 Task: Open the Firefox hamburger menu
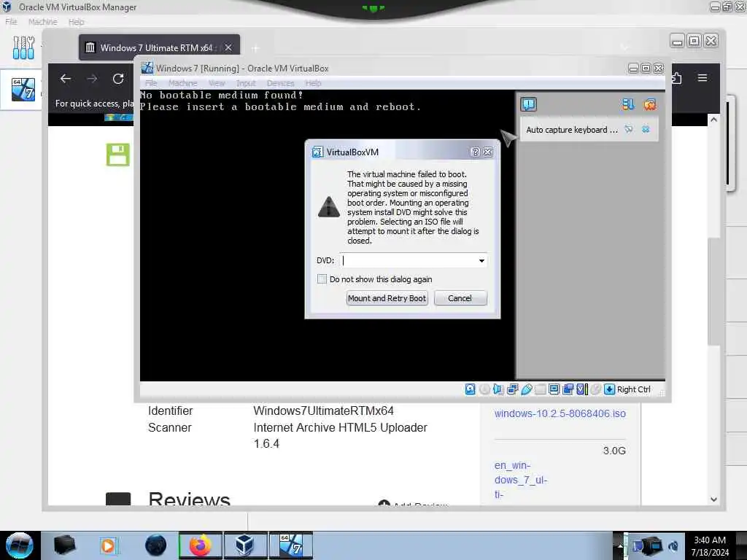[703, 77]
